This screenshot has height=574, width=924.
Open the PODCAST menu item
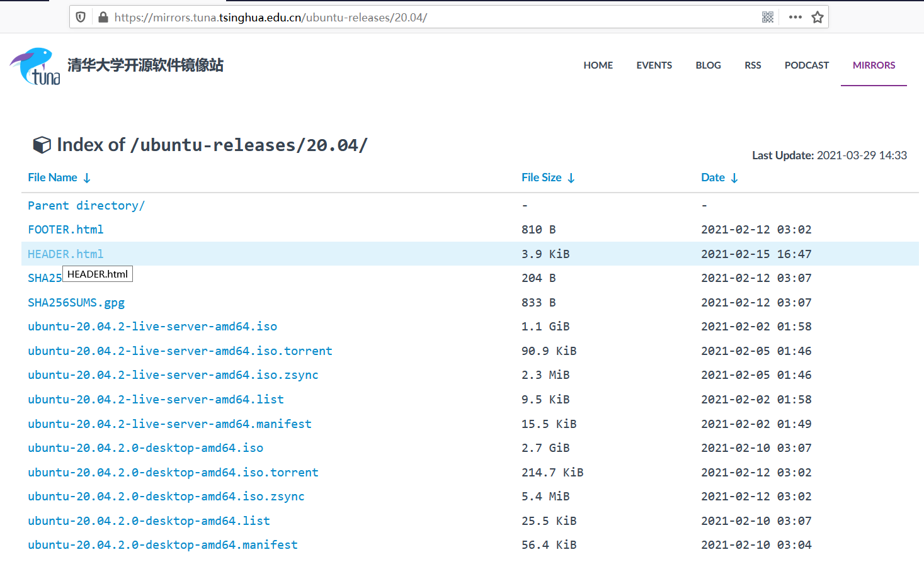(x=807, y=65)
